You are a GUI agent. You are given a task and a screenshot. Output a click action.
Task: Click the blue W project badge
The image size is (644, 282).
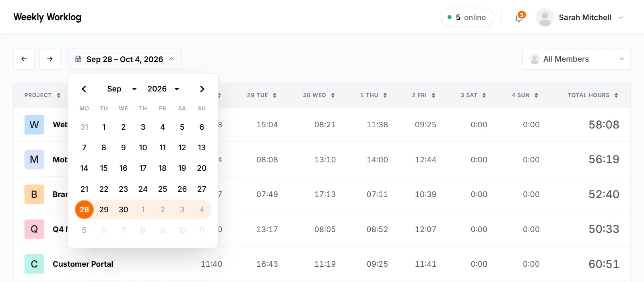pos(34,124)
